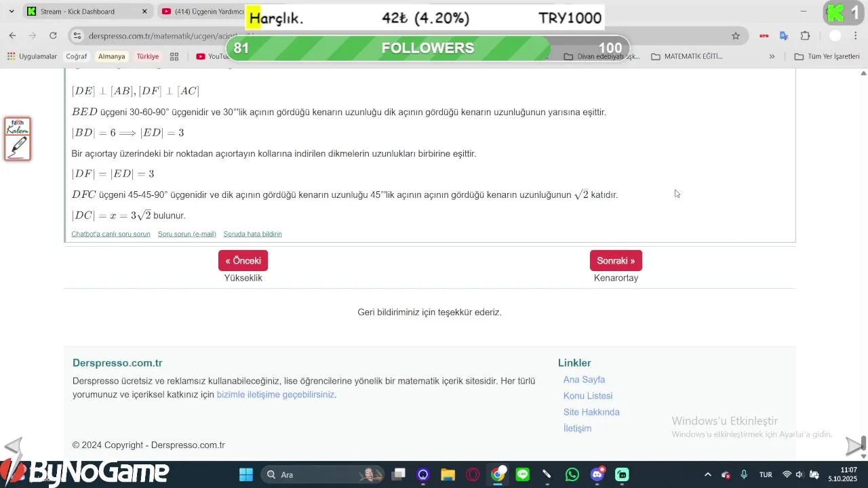
Task: Click the grid-icon bookmark after Türkiye
Action: coord(174,56)
